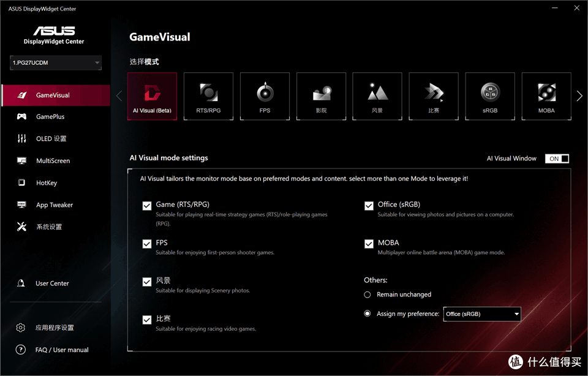Click the GamePlus gamepad icon
Screen dimensions: 588x376
coord(22,116)
